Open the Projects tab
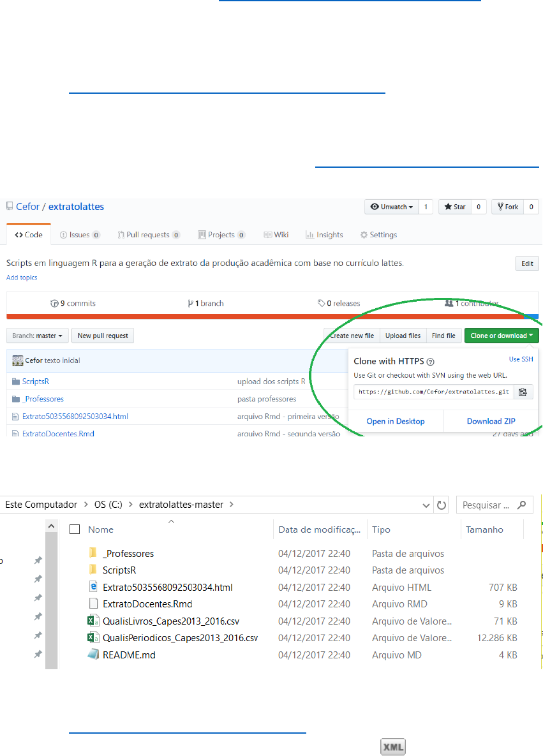 [x=221, y=235]
